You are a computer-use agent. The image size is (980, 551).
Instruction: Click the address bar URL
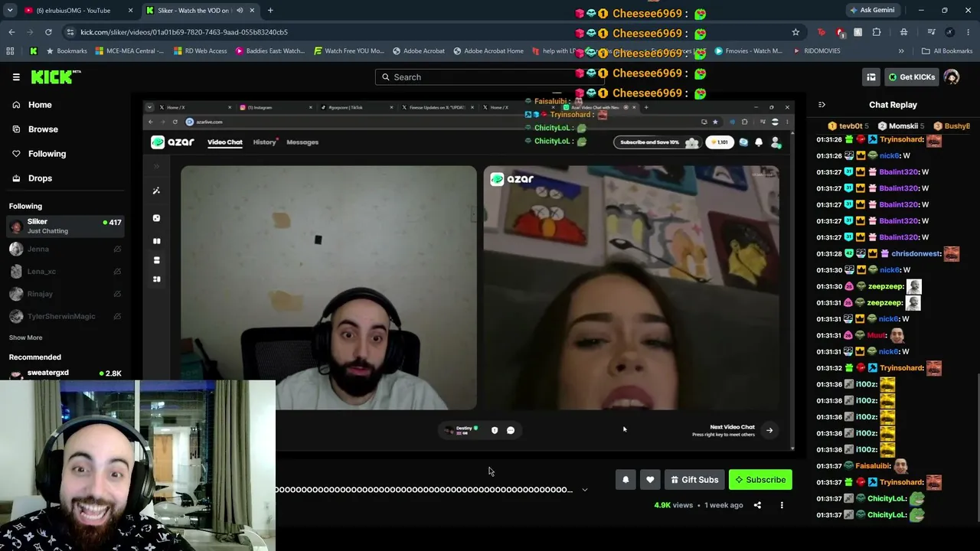click(184, 32)
